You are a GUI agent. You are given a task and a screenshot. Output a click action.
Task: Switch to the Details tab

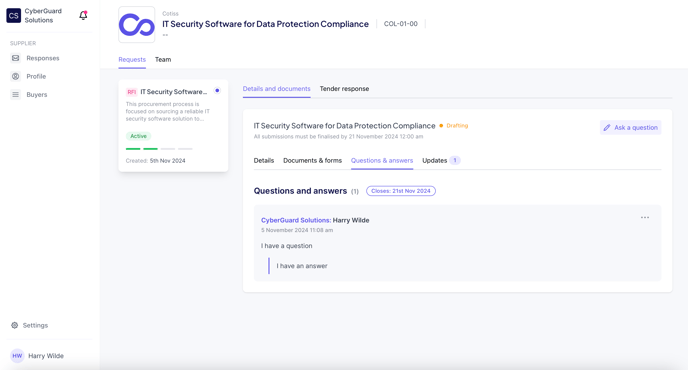[264, 161]
